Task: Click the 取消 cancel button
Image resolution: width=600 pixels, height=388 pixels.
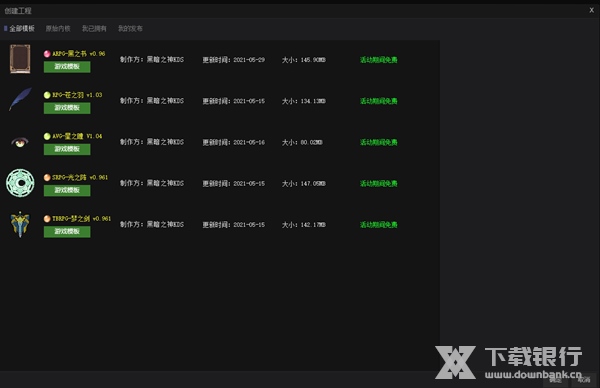Action: click(584, 380)
